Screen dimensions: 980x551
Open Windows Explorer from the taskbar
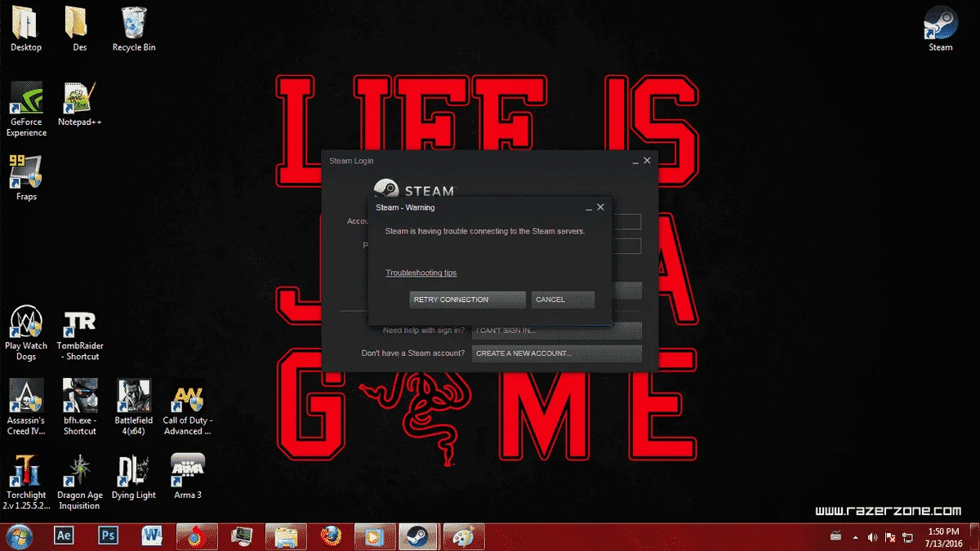[286, 535]
